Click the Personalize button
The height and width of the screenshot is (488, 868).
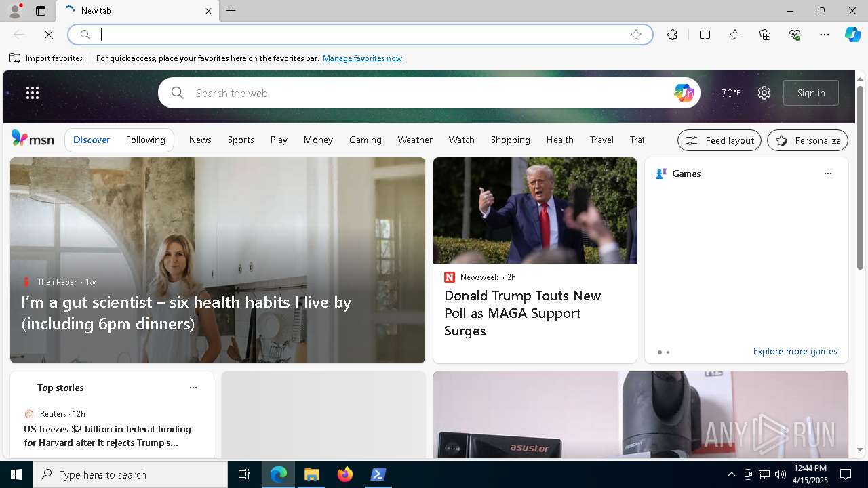pos(808,140)
